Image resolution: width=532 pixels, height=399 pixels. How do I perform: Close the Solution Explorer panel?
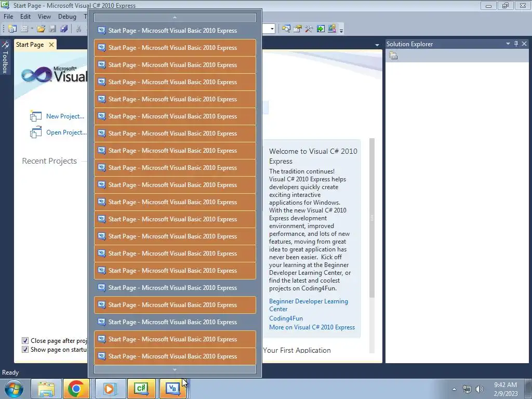tap(524, 44)
